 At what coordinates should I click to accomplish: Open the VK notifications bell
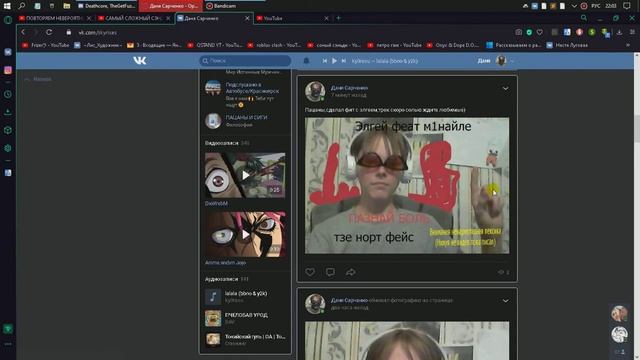click(306, 61)
